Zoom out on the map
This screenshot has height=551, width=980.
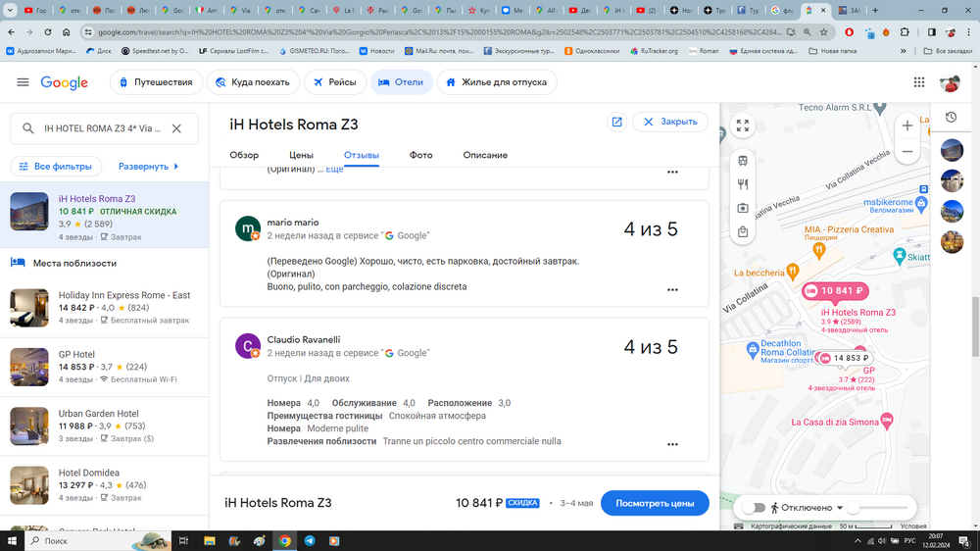point(907,152)
